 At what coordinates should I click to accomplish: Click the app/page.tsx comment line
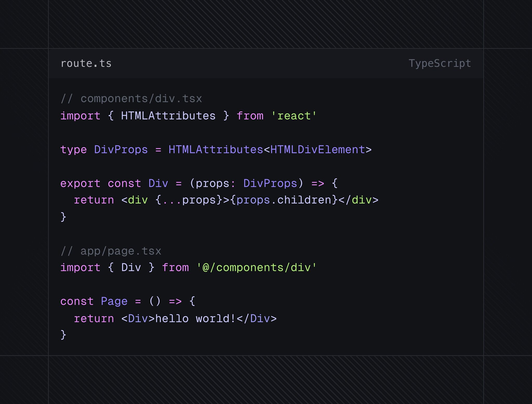pyautogui.click(x=111, y=251)
